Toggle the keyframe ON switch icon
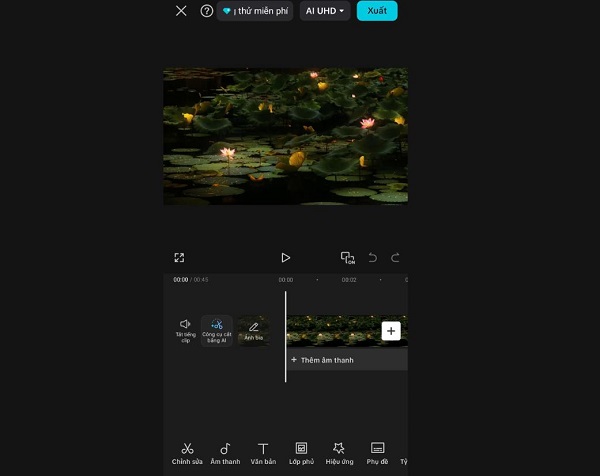The width and height of the screenshot is (600, 476). click(347, 258)
